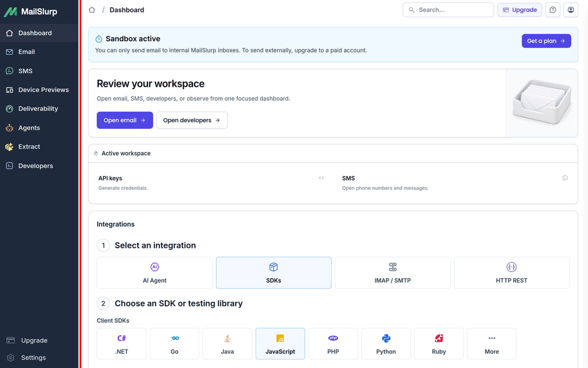Open Device Previews in the sidebar
This screenshot has height=368, width=588.
(39, 90)
